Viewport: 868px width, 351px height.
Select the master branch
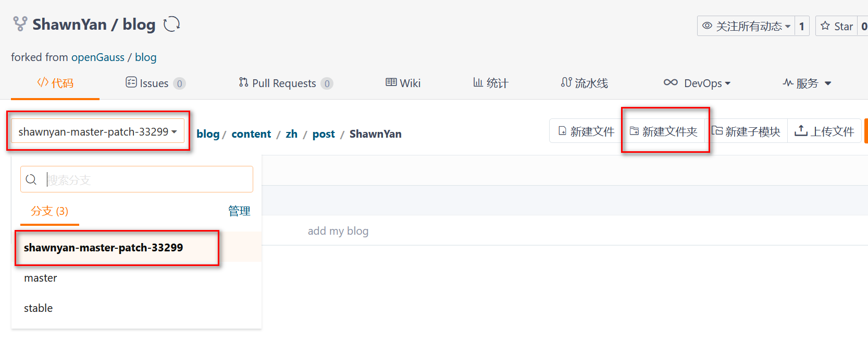coord(41,278)
